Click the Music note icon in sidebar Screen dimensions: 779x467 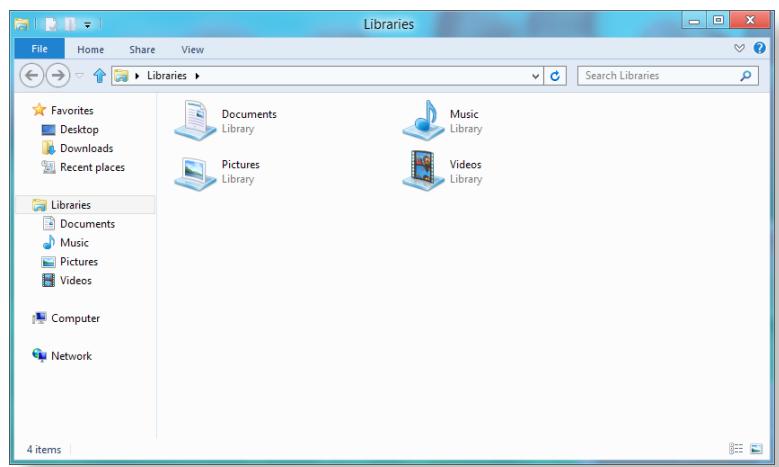click(48, 242)
